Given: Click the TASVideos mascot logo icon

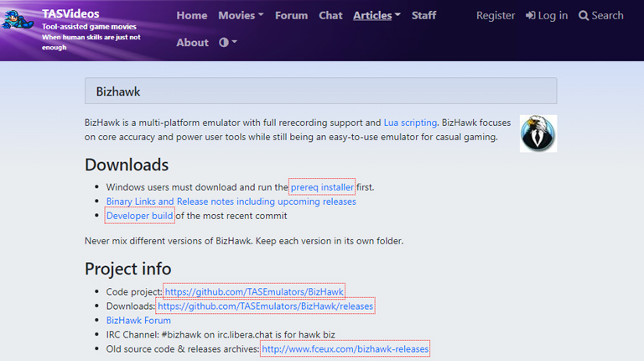Looking at the screenshot, I should (x=18, y=18).
